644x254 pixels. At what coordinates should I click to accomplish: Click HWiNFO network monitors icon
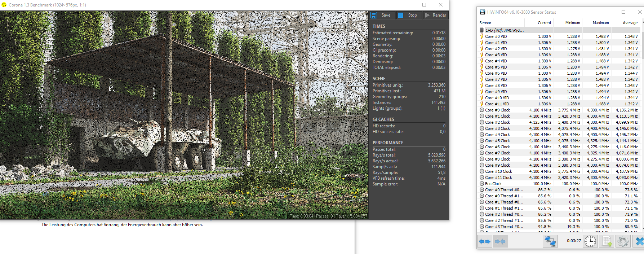(550, 241)
